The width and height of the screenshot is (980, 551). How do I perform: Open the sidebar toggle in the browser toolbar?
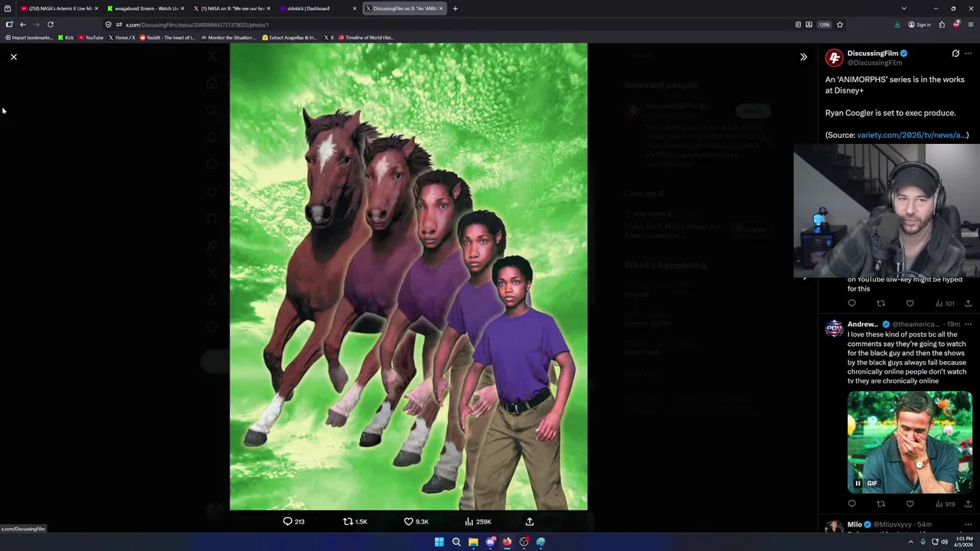9,24
